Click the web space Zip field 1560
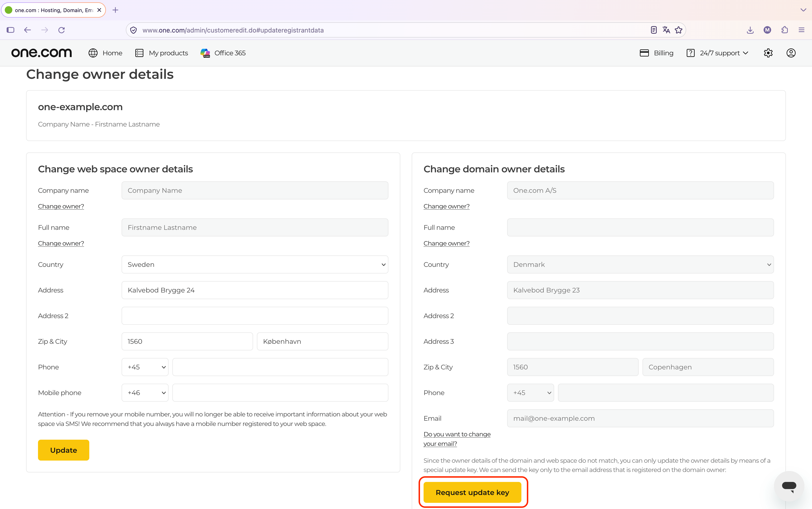The width and height of the screenshot is (812, 509). coord(187,341)
